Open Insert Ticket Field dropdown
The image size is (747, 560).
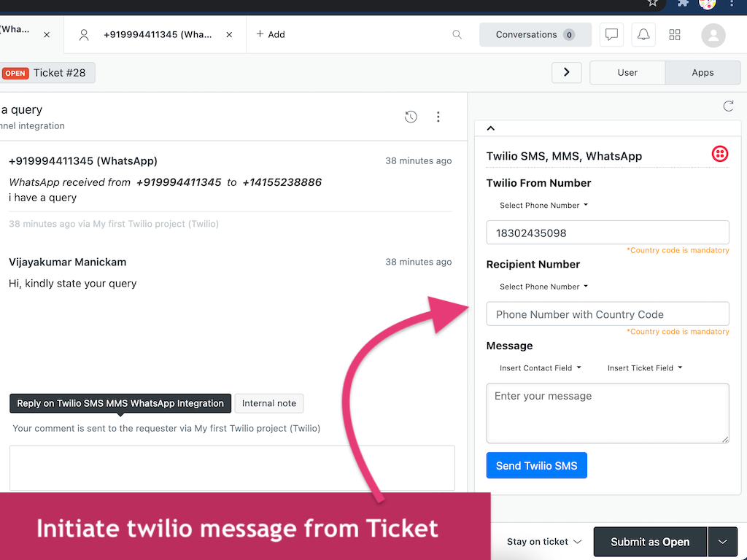pyautogui.click(x=645, y=368)
